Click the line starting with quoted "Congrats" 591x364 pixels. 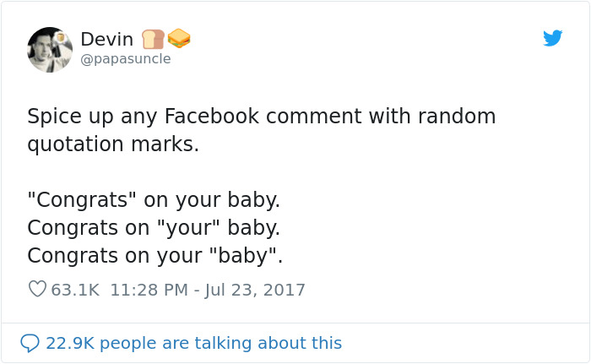tap(154, 200)
